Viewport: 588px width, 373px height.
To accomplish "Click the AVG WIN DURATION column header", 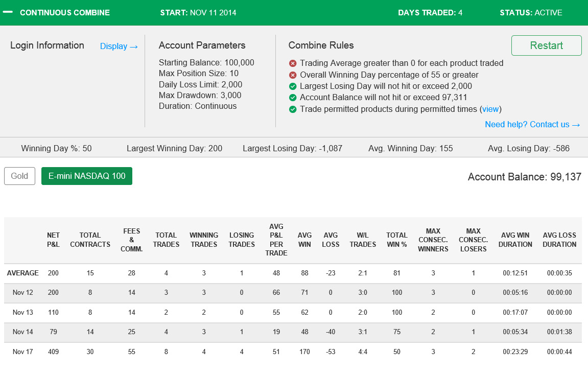I will pos(515,240).
